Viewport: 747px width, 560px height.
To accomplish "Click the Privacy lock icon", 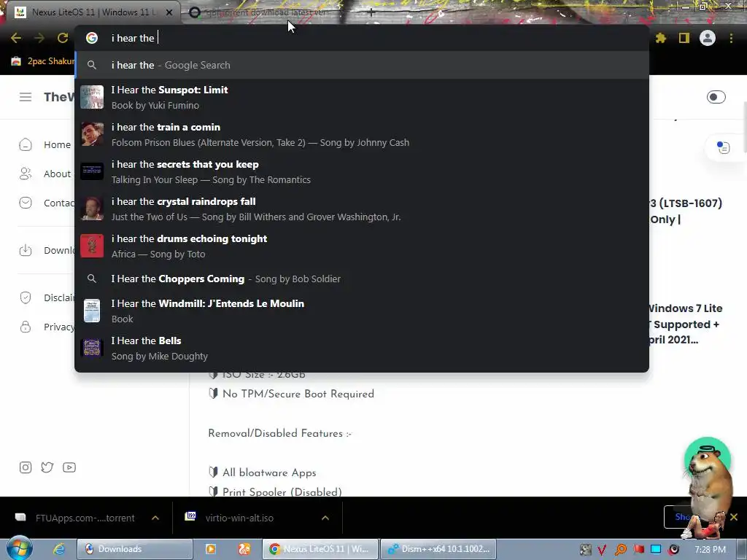I will point(26,327).
